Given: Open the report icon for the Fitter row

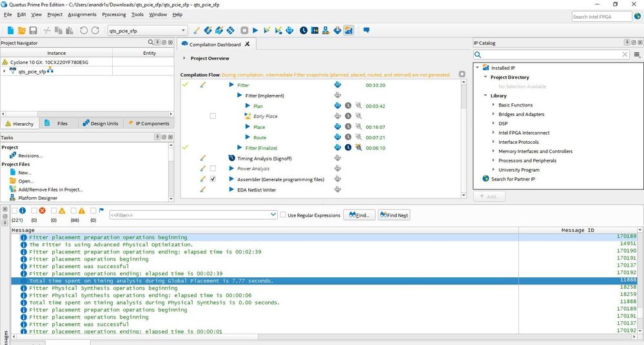Looking at the screenshot, I should click(337, 85).
